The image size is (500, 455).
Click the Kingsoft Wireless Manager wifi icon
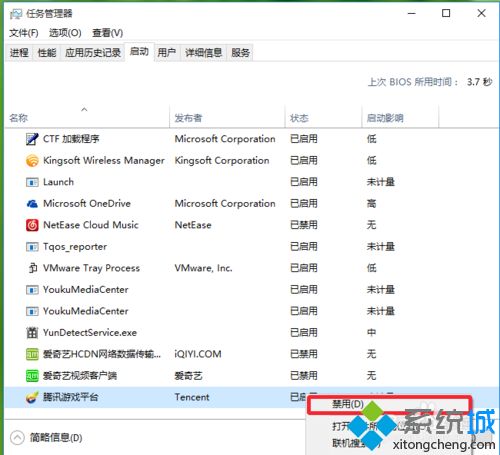coord(32,161)
